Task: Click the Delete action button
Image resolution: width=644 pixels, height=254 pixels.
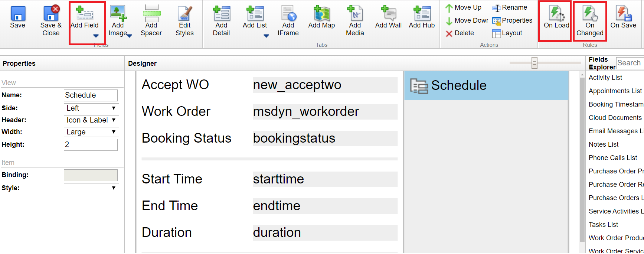Action: [460, 33]
